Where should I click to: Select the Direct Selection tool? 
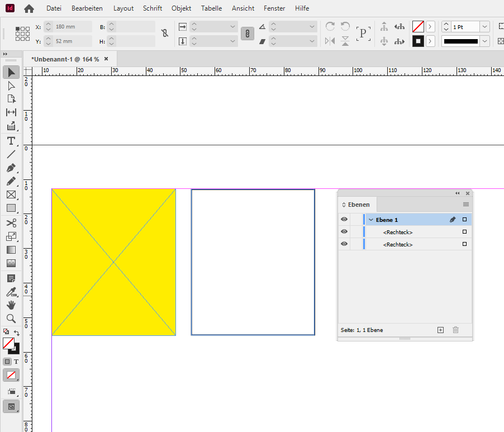pyautogui.click(x=10, y=85)
